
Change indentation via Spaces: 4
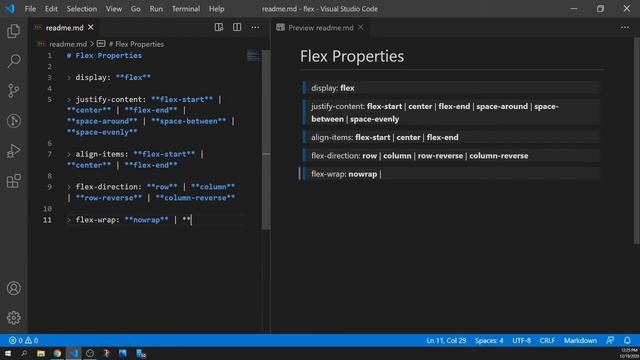(x=489, y=340)
